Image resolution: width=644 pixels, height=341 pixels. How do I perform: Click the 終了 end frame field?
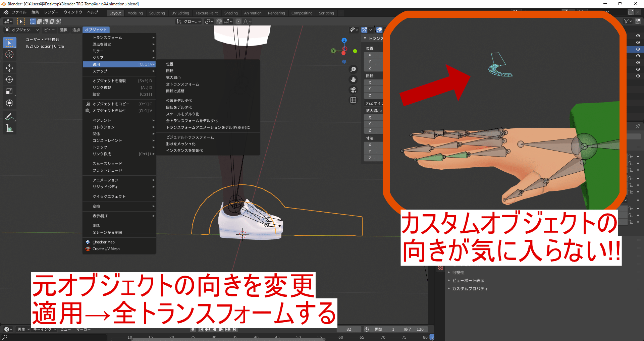pos(414,329)
